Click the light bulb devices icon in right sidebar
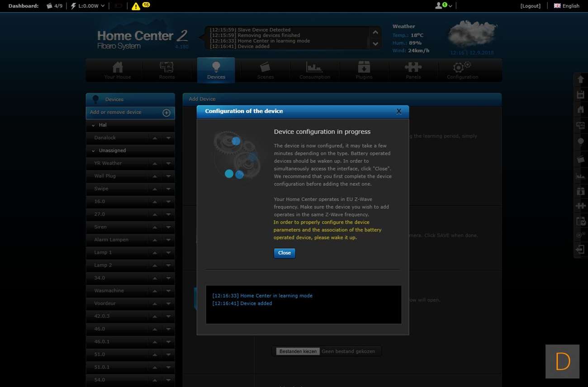Viewport: 588px width, 387px height. (581, 142)
